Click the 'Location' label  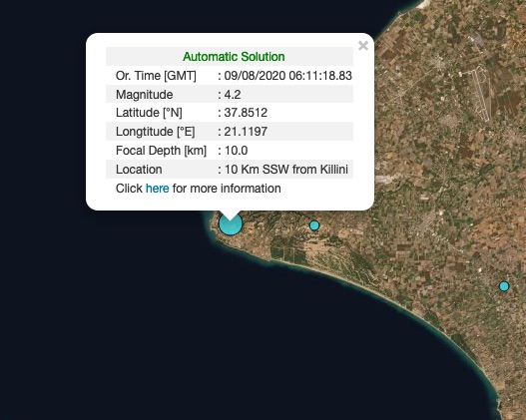tap(139, 170)
